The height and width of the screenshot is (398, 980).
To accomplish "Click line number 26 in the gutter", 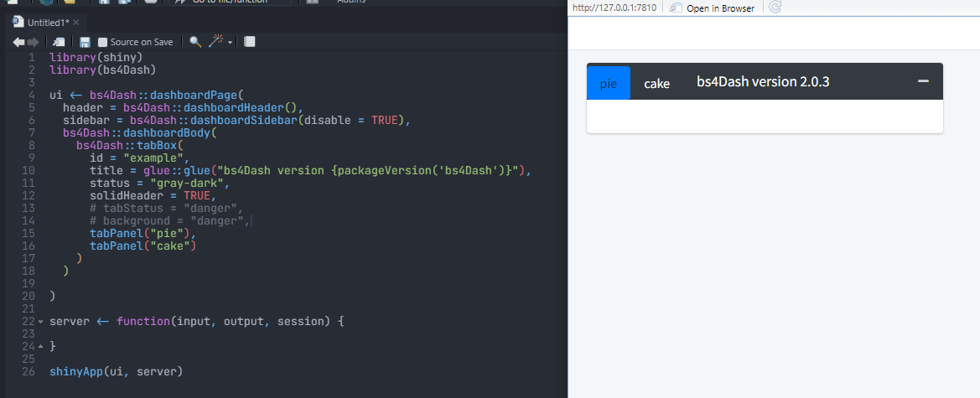I will [29, 372].
